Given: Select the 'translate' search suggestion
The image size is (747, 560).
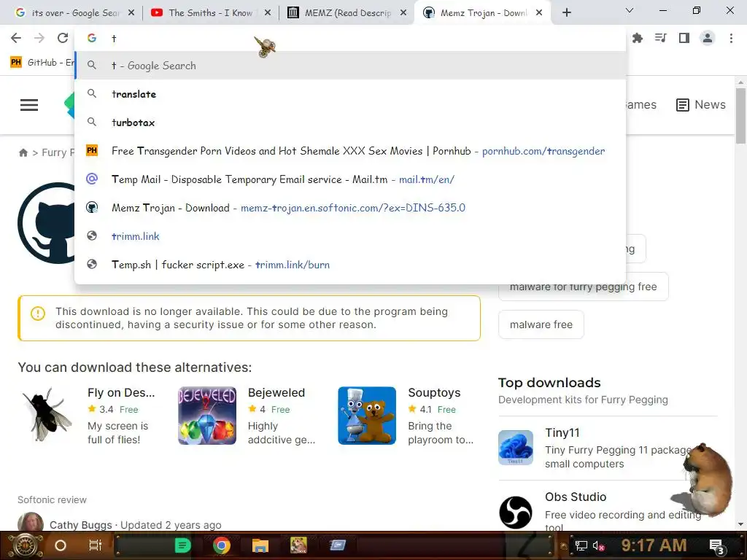Looking at the screenshot, I should [350, 94].
